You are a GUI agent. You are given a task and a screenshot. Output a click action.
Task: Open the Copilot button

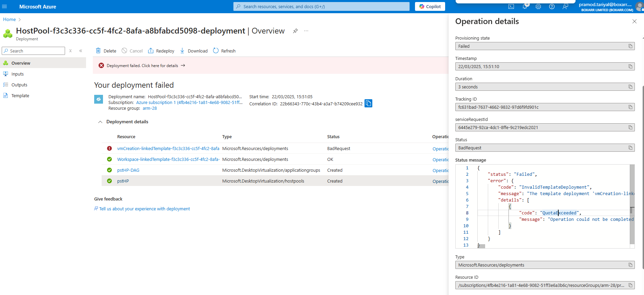tap(430, 6)
